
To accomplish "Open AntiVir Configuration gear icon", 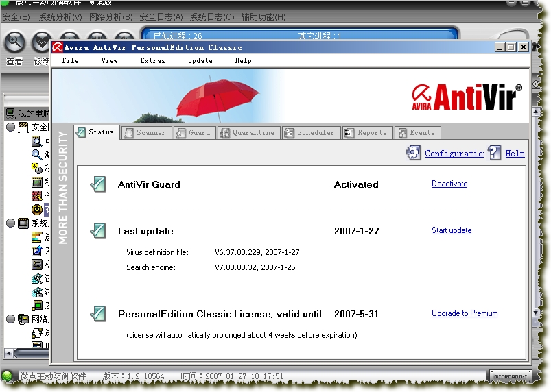I will (x=414, y=153).
